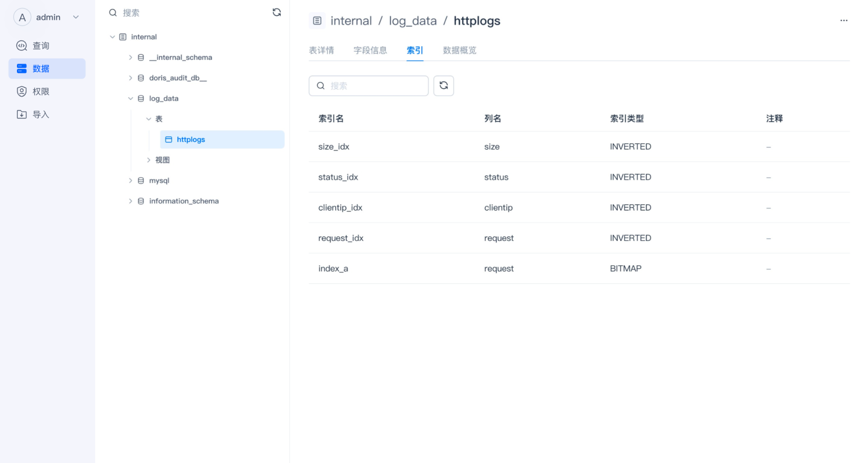Expand the admin account dropdown arrow

pos(76,17)
